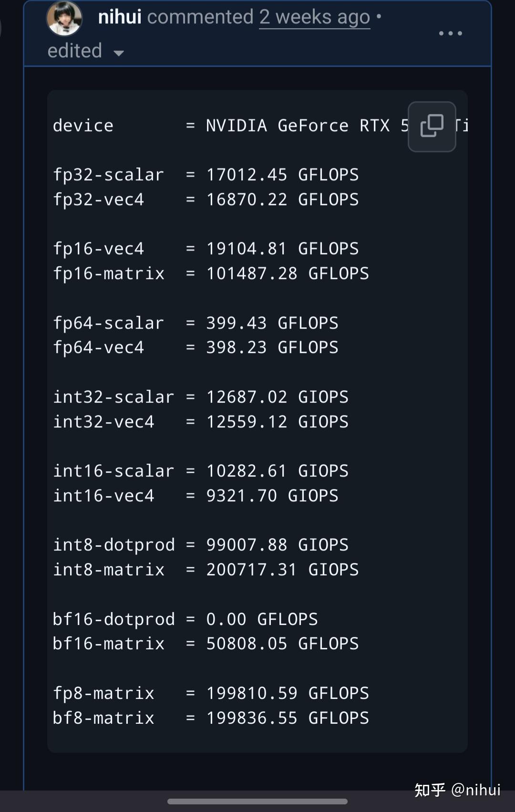Open the nihui username profile link

(x=120, y=18)
